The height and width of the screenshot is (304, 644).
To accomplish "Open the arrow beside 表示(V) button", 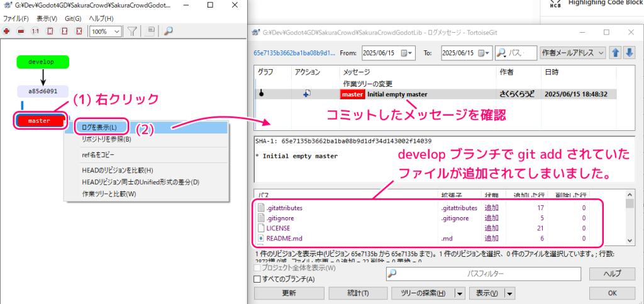I will point(509,293).
